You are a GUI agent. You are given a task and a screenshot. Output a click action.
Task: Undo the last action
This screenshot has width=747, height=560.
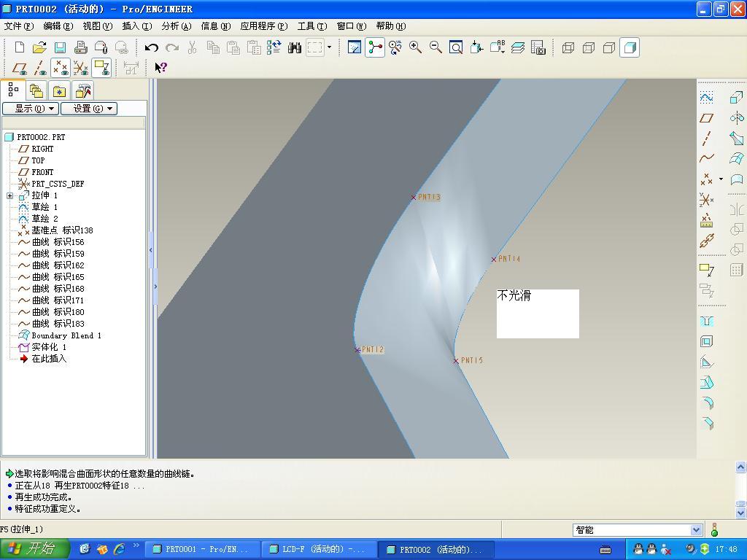(x=152, y=47)
